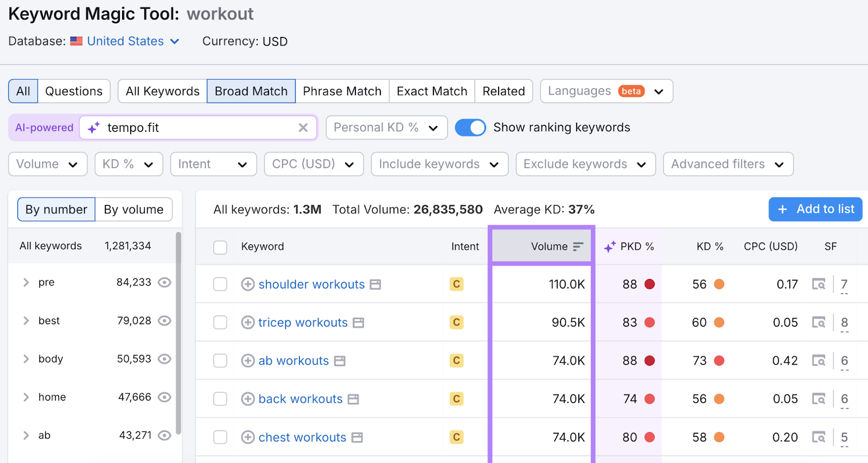Viewport: 868px width, 463px height.
Task: Open the ab workouts keyword link
Action: pos(293,361)
